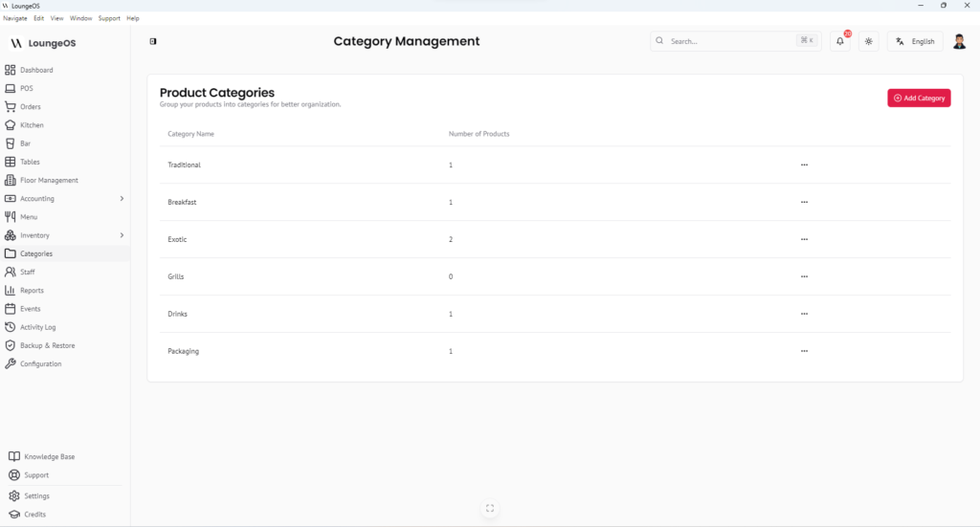Navigate to the Knowledge Base
Screen dimensions: 980x527
pos(49,457)
